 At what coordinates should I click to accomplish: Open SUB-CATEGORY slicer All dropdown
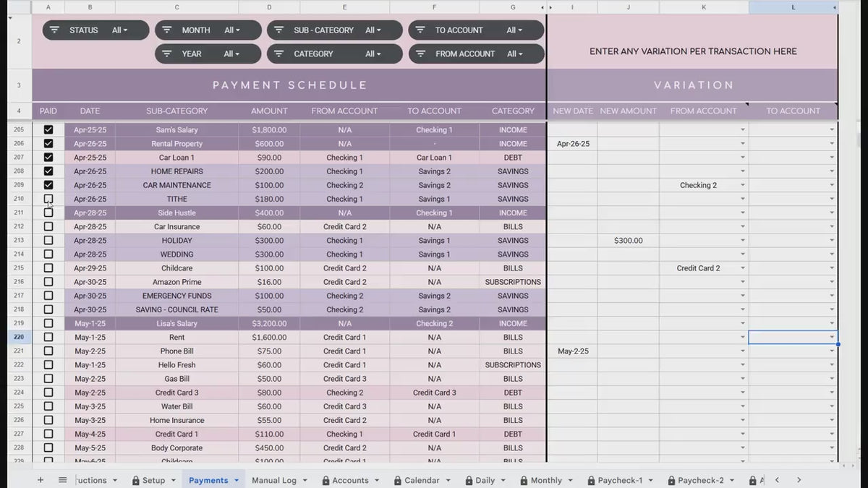[x=373, y=30]
